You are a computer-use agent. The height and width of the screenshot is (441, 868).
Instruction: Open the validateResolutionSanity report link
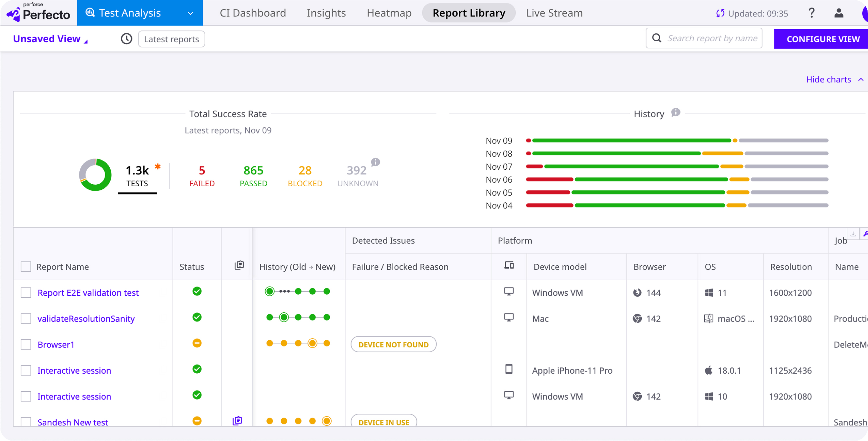[x=86, y=318]
